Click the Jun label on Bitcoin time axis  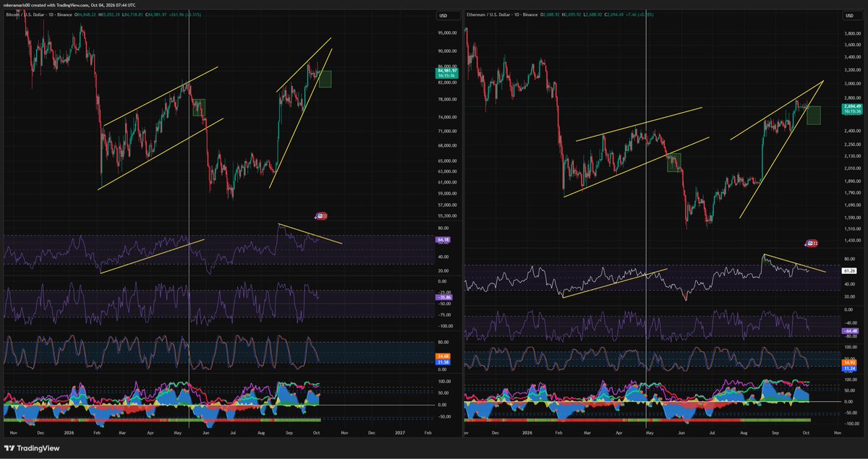(x=206, y=432)
